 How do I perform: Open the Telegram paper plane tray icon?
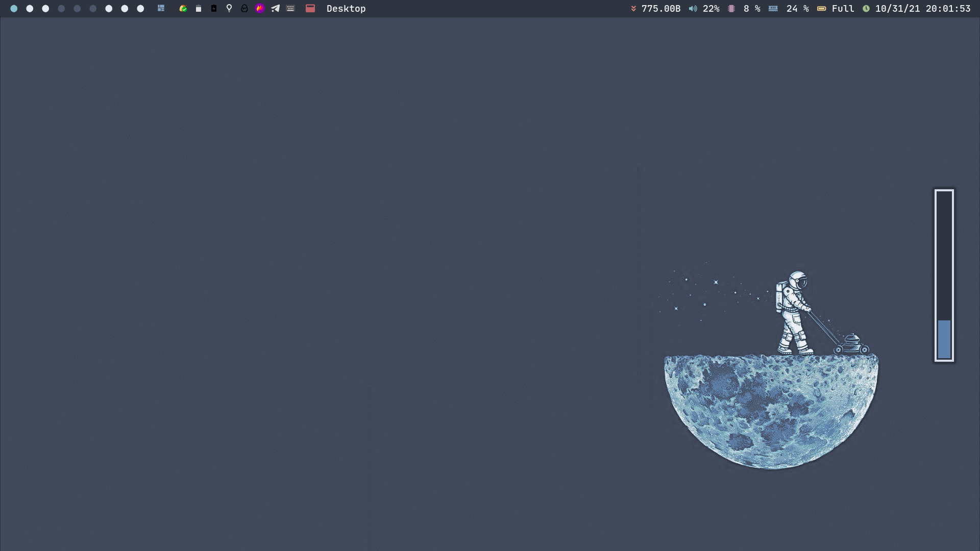pyautogui.click(x=275, y=8)
